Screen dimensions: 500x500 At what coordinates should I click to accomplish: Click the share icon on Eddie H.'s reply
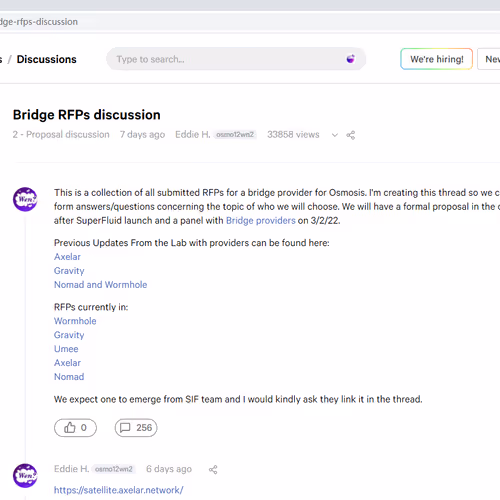click(x=213, y=470)
